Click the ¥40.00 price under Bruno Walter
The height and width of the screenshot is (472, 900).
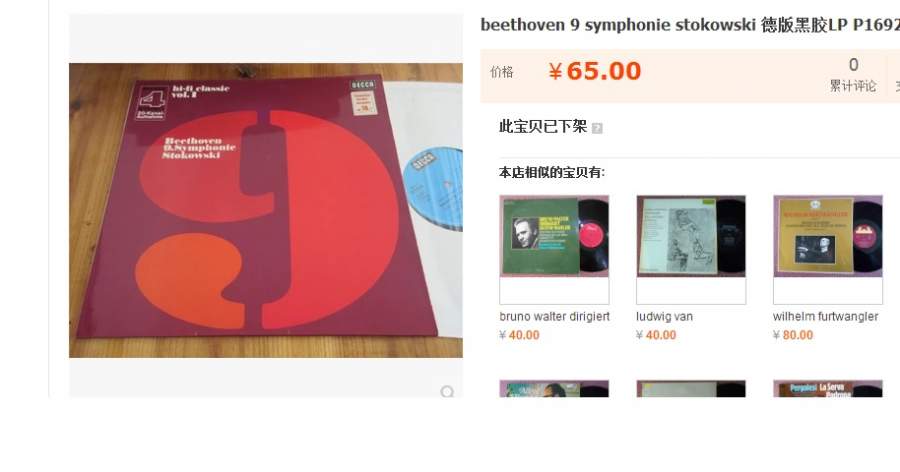[x=519, y=335]
